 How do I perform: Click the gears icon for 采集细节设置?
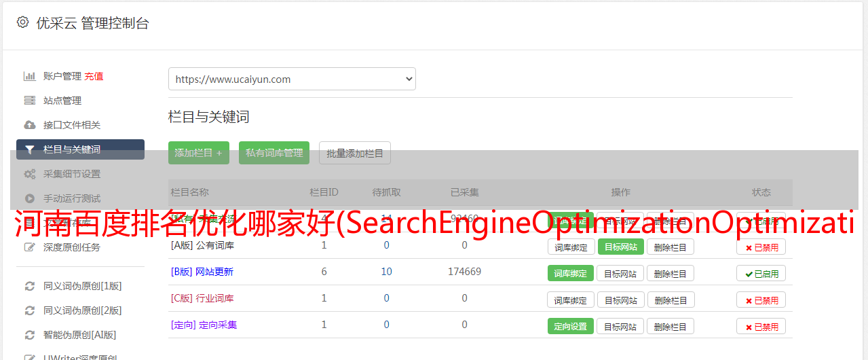pyautogui.click(x=29, y=174)
